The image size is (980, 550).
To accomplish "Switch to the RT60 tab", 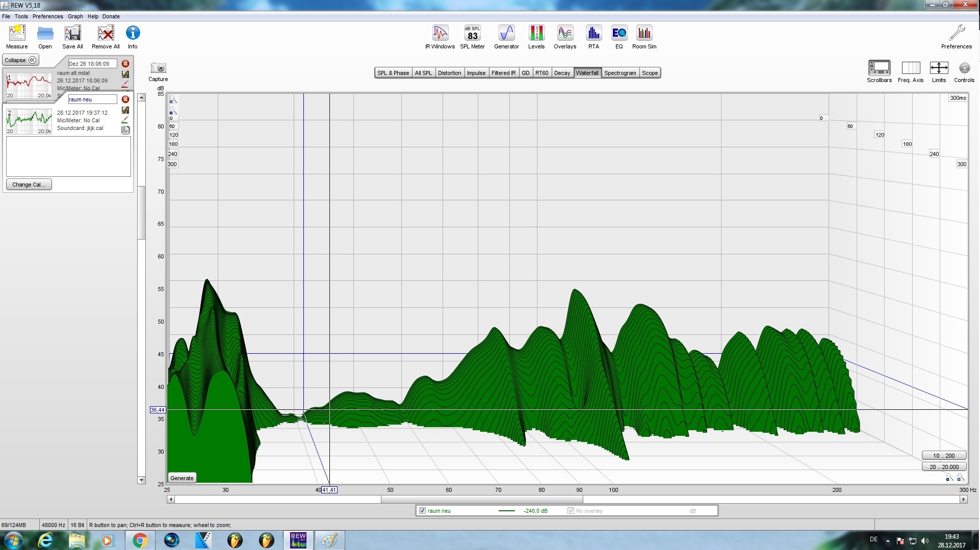I will coord(542,73).
